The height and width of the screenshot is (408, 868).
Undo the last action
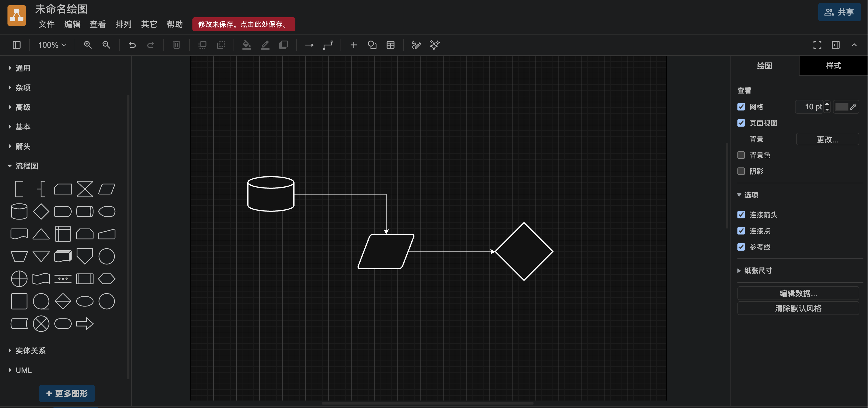[x=132, y=45]
